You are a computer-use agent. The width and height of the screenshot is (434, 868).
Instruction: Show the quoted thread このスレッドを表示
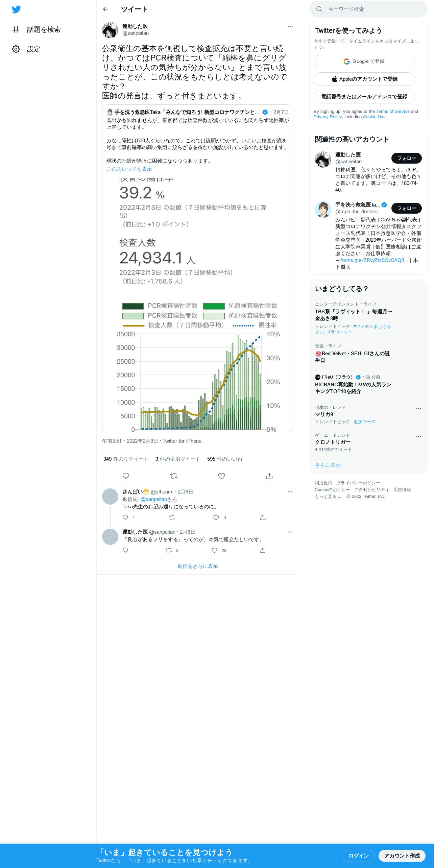[129, 169]
